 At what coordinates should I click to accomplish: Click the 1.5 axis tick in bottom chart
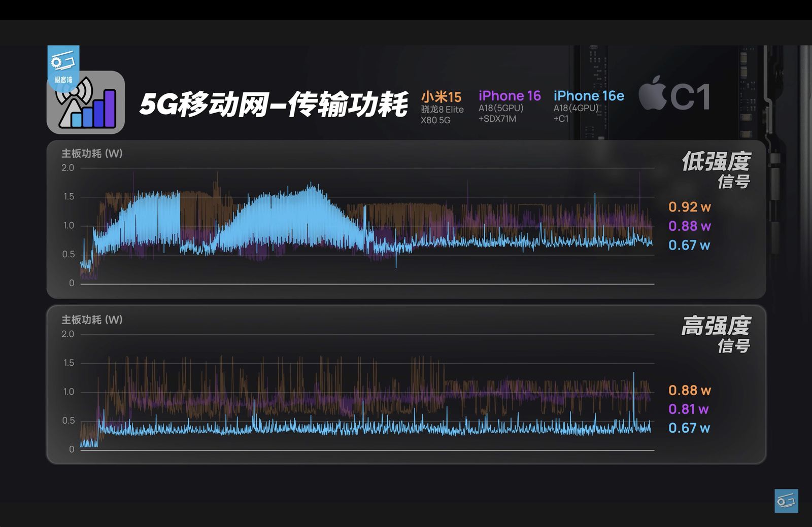pos(69,363)
